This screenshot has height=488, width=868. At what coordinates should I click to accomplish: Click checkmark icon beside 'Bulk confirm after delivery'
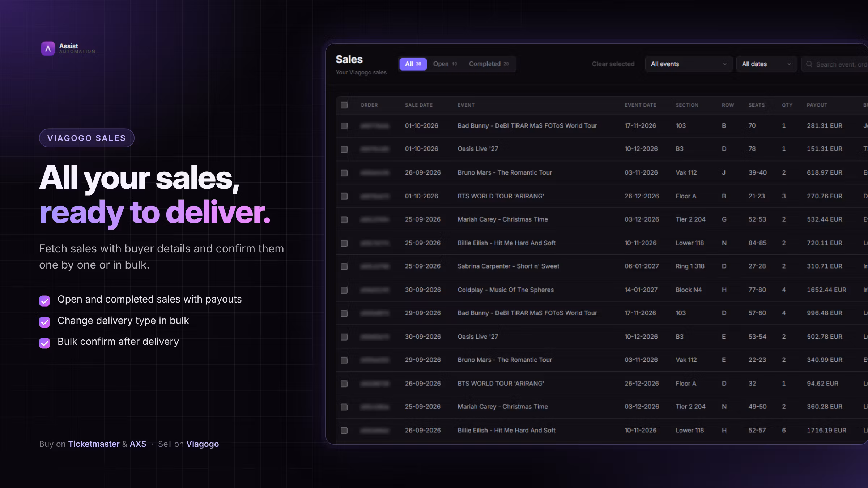pos(44,343)
